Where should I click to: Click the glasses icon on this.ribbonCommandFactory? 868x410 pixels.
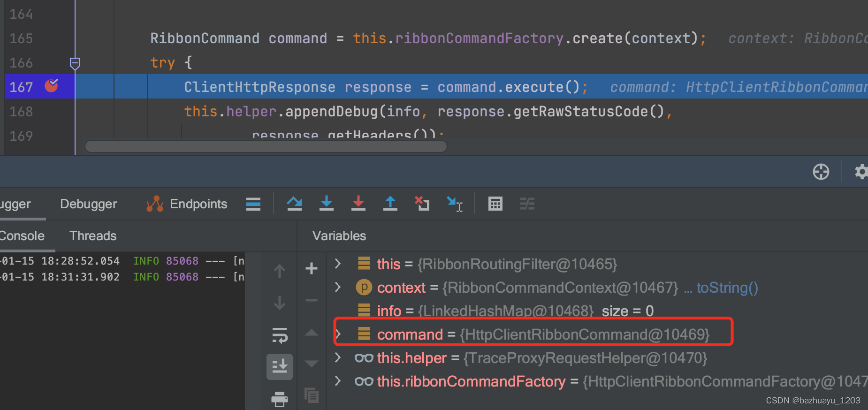coord(364,381)
